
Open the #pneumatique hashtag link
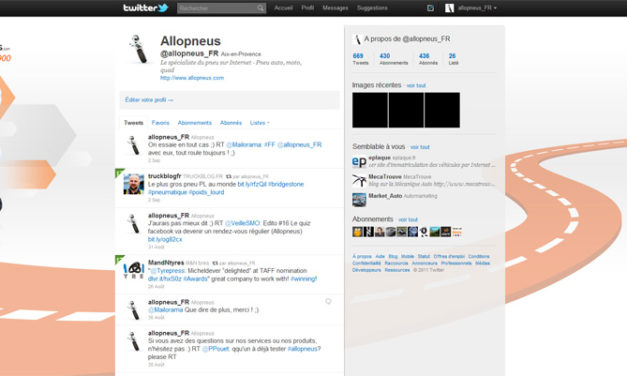tap(167, 192)
